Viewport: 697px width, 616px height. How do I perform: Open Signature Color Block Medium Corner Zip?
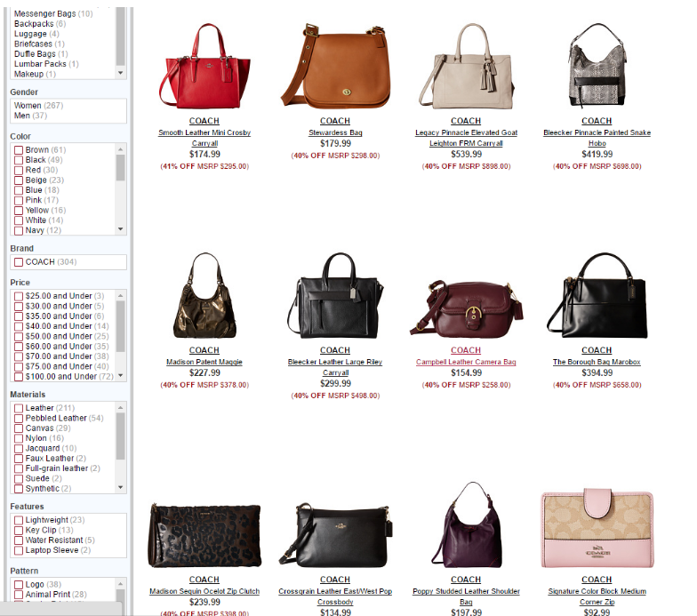[597, 596]
